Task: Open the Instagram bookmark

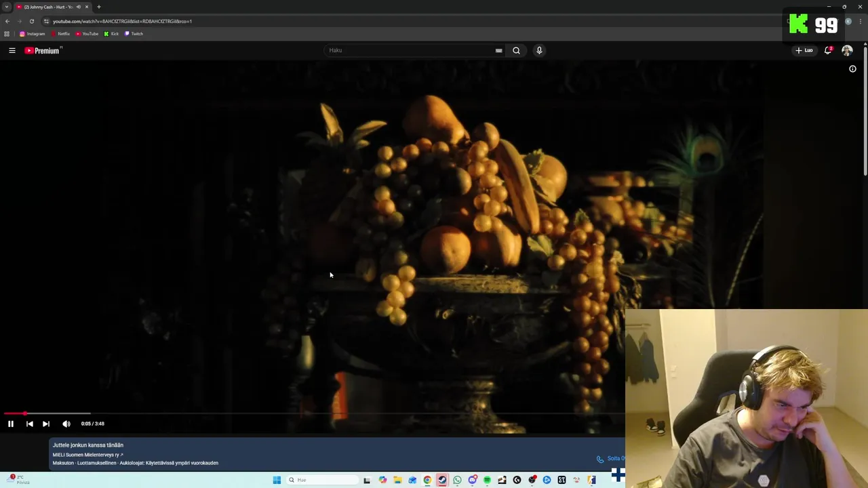Action: (x=32, y=34)
